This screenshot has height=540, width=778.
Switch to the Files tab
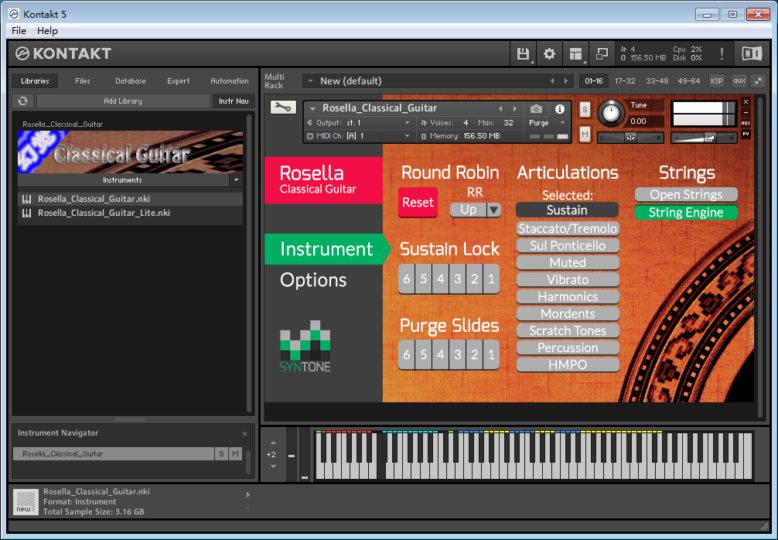(82, 81)
